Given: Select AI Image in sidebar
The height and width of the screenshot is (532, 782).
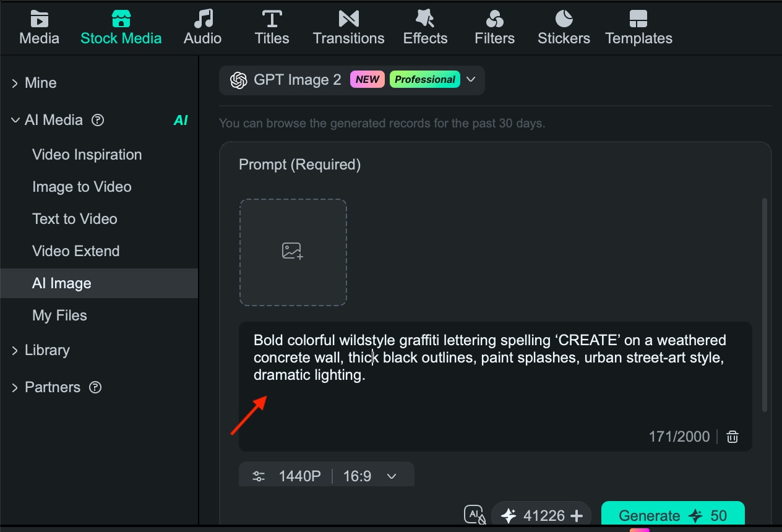Looking at the screenshot, I should tap(99, 283).
